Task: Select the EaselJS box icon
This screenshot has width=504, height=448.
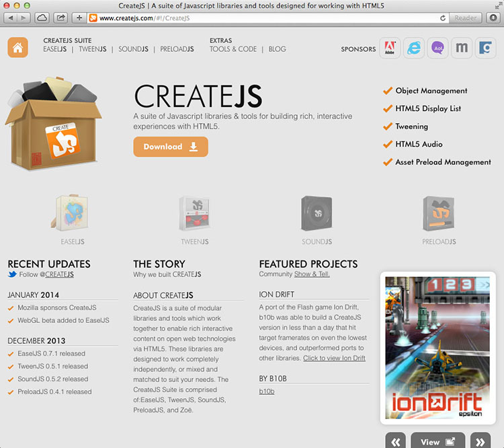Action: click(x=71, y=213)
